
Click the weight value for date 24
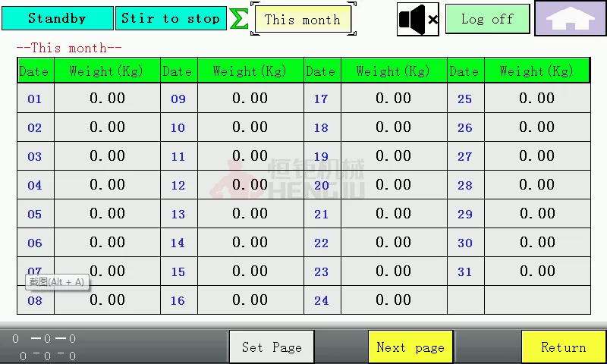393,300
